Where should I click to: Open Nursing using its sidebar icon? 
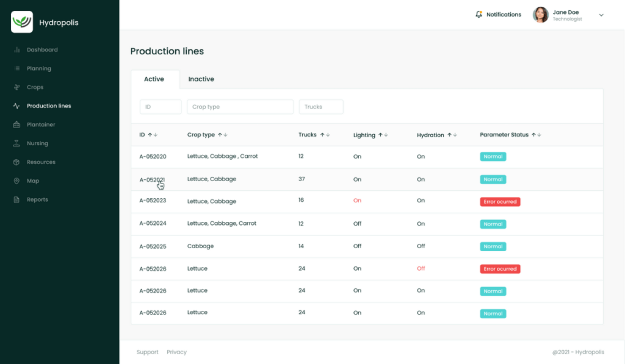click(x=16, y=144)
